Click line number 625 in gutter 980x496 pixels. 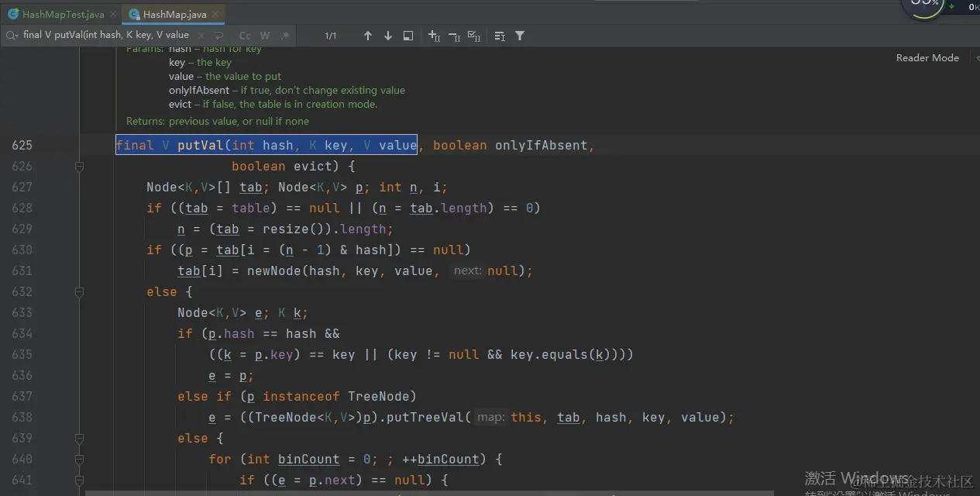(x=22, y=145)
